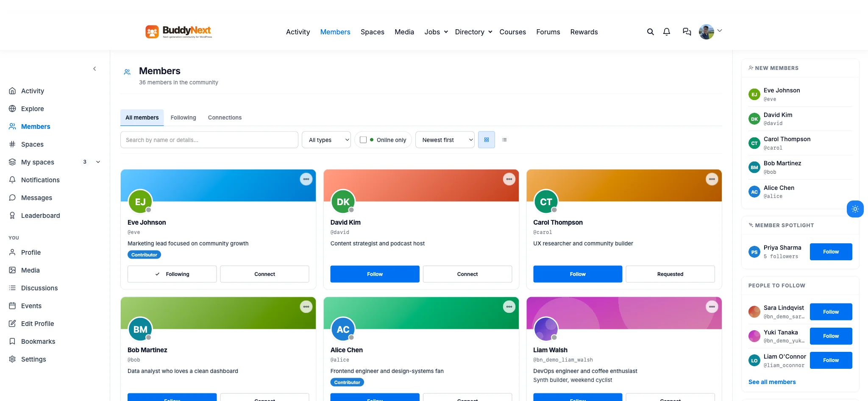Follow David Kim

point(375,274)
